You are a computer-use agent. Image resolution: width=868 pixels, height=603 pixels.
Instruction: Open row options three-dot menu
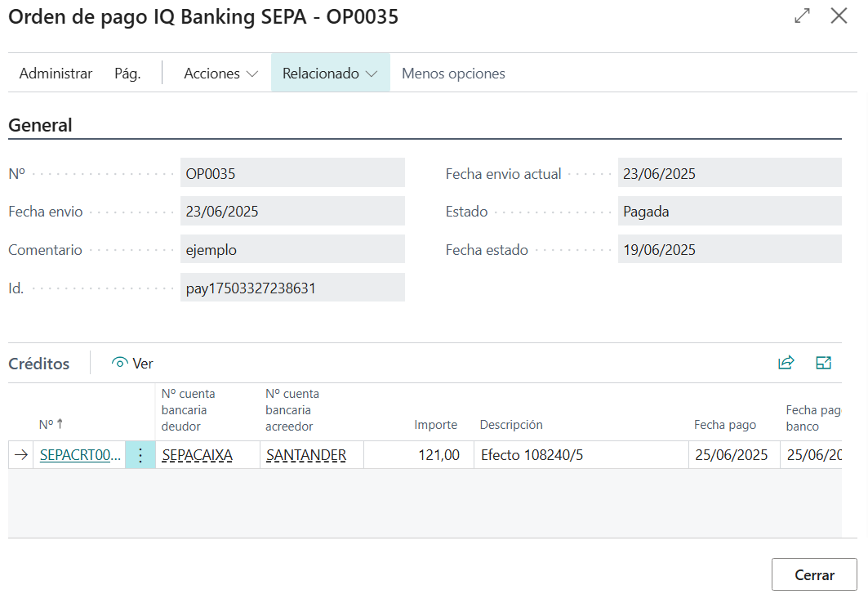point(140,455)
